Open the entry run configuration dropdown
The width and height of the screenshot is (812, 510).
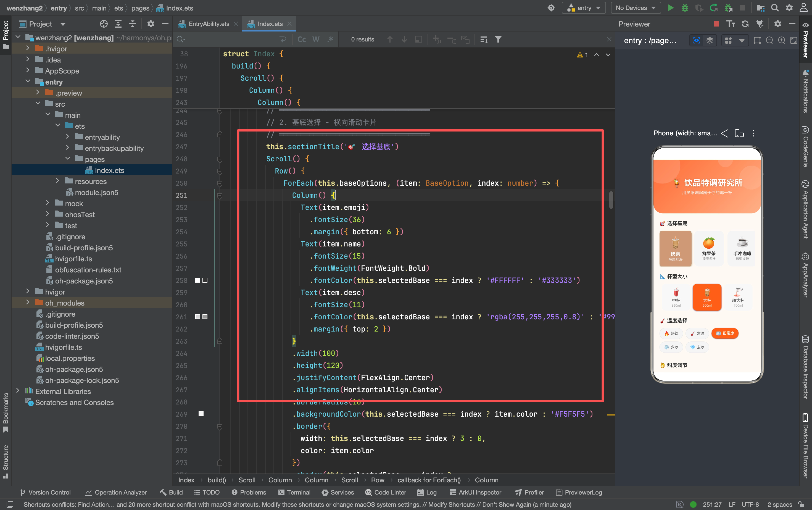(x=584, y=8)
